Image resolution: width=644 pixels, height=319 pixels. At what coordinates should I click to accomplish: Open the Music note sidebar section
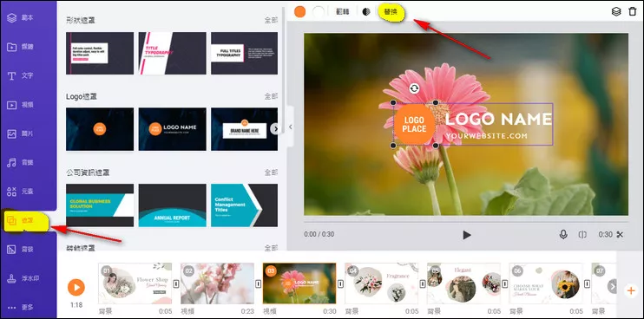(x=21, y=163)
